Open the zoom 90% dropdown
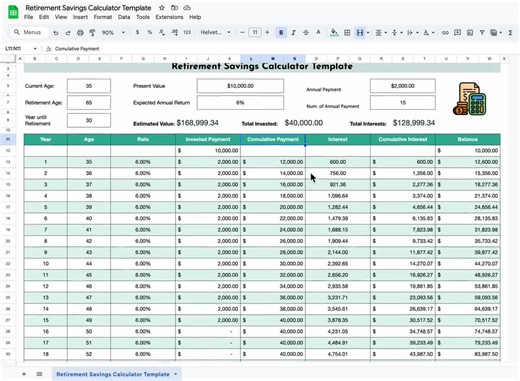The image size is (520, 381). (113, 33)
